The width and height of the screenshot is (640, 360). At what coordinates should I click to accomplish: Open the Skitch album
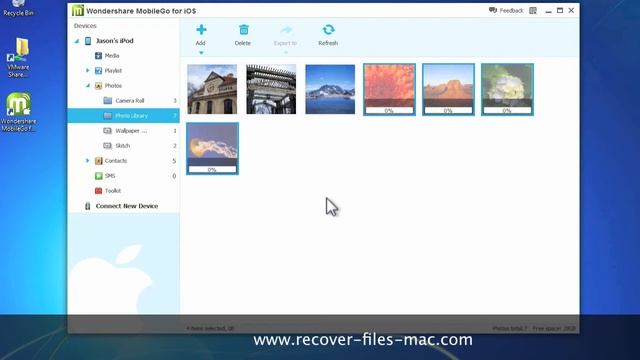click(124, 146)
